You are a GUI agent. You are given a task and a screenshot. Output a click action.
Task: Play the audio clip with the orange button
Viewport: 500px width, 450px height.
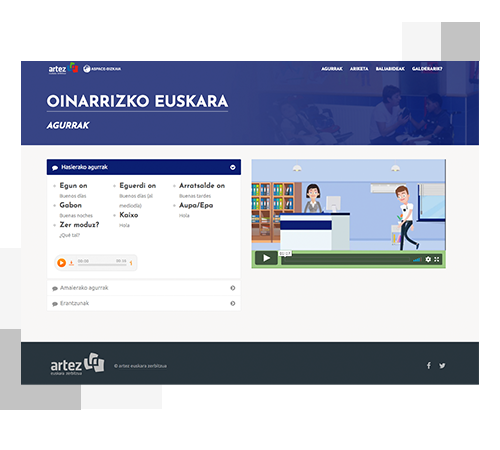tap(61, 263)
